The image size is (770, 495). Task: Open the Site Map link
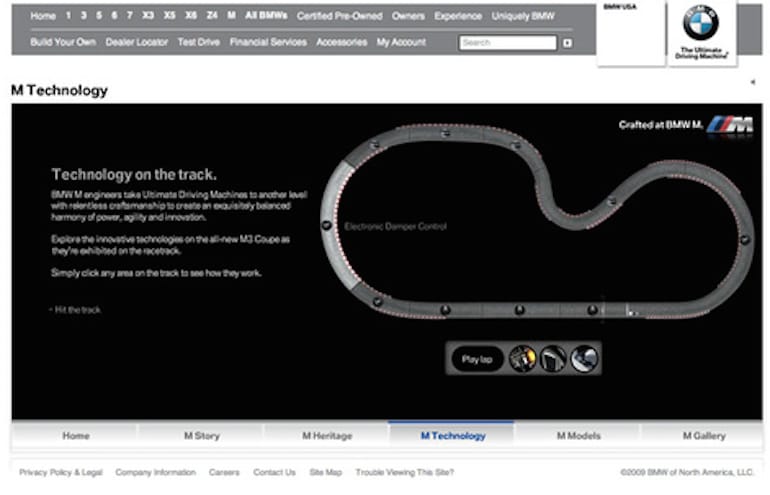tap(326, 472)
